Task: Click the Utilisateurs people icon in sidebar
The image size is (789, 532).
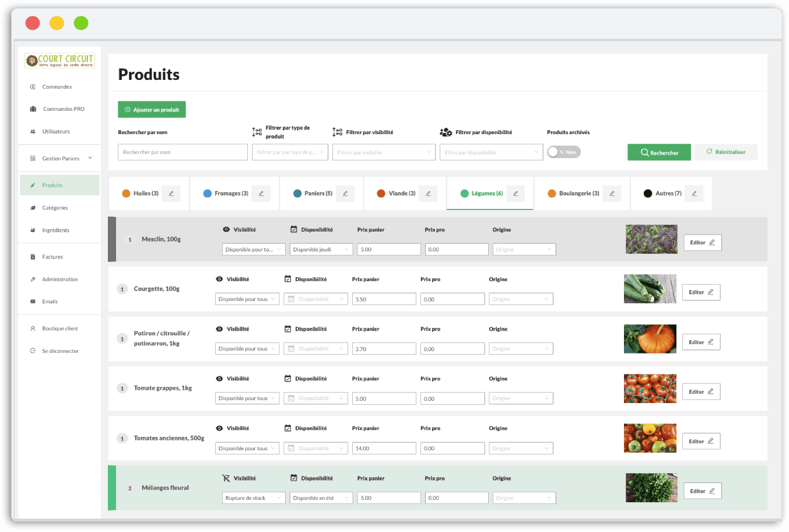Action: coord(33,132)
